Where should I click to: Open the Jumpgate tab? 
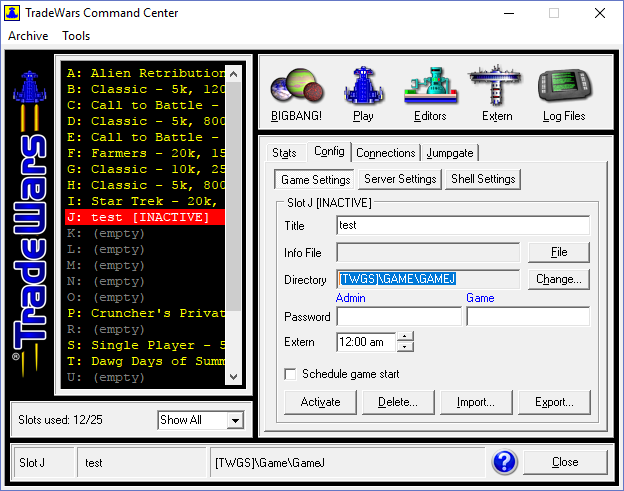point(450,153)
